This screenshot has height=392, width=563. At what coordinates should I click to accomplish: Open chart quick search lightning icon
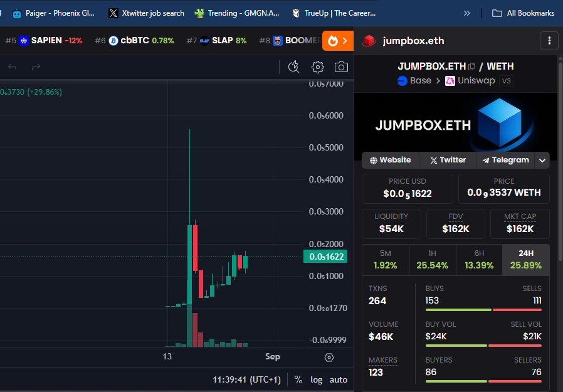click(294, 67)
